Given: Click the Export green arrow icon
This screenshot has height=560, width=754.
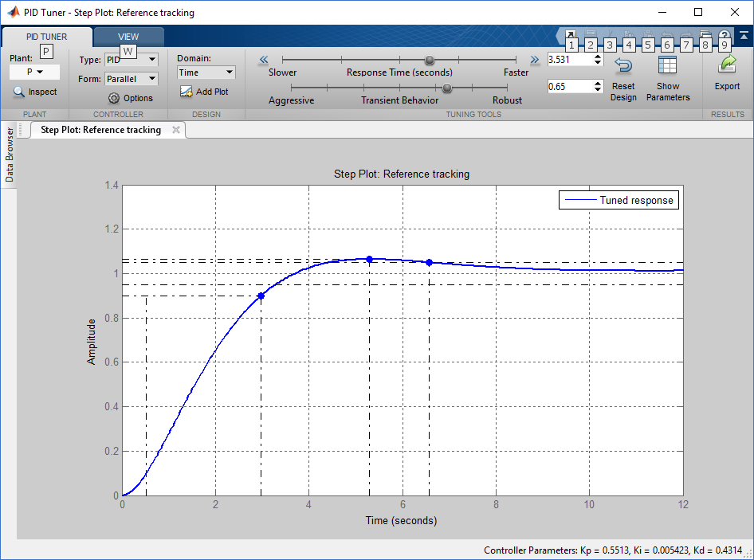Looking at the screenshot, I should [727, 64].
